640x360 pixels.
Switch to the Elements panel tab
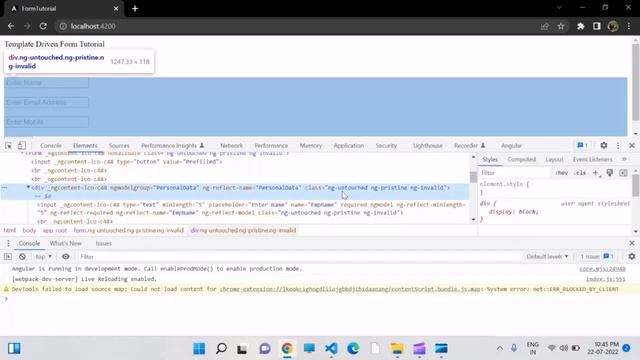click(x=85, y=145)
